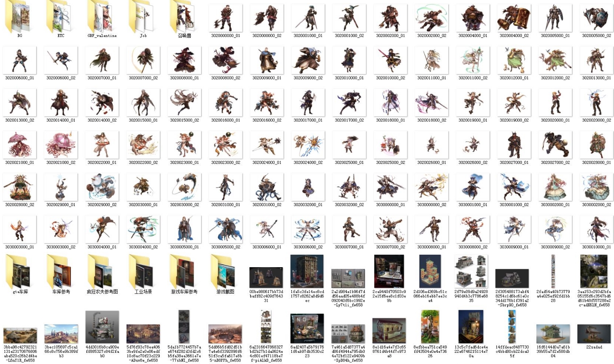Open the 疯狂农夫参考图 folder
This screenshot has height=364, width=614.
[101, 271]
